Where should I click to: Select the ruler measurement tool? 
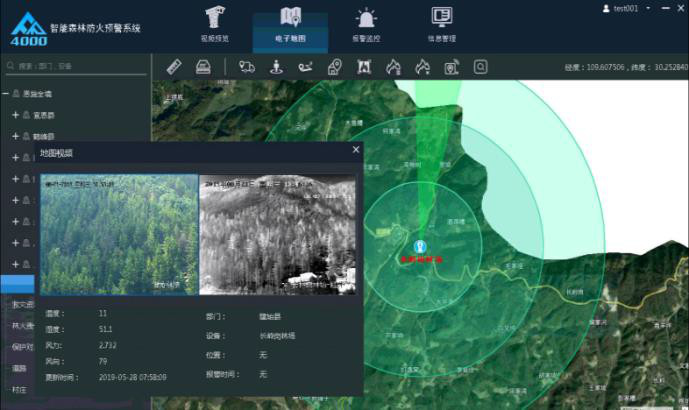click(174, 67)
